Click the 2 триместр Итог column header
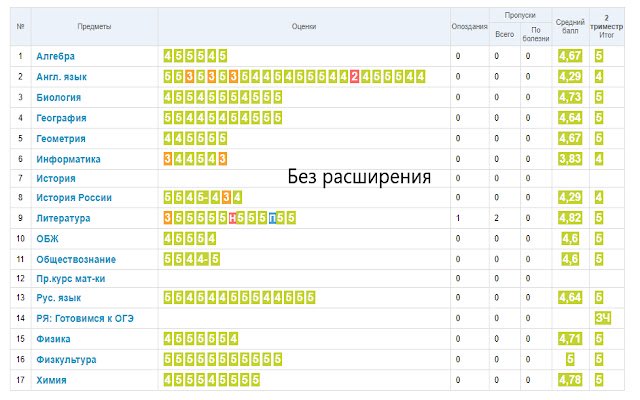The width and height of the screenshot is (640, 400). pyautogui.click(x=607, y=27)
